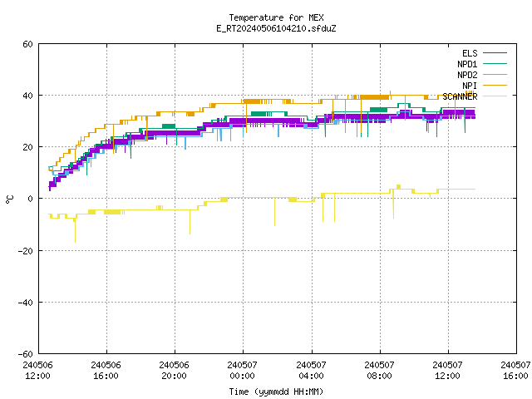Click the °C y-axis unit label
This screenshot has width=532, height=399.
pos(9,199)
